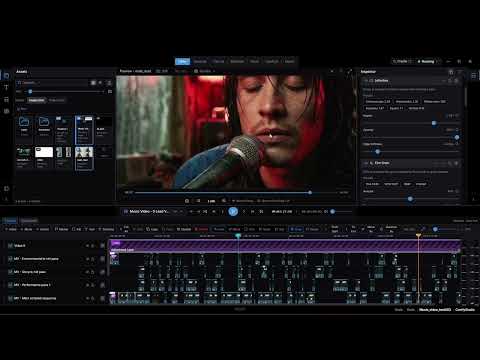
Task: Click the delete icon on second Inspector effect
Action: pyautogui.click(x=456, y=163)
